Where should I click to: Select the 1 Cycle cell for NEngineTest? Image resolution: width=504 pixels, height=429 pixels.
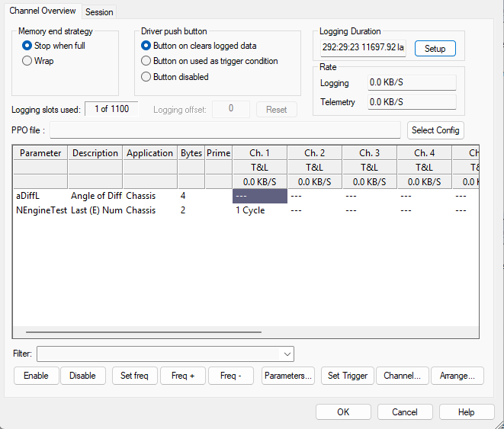tap(260, 210)
